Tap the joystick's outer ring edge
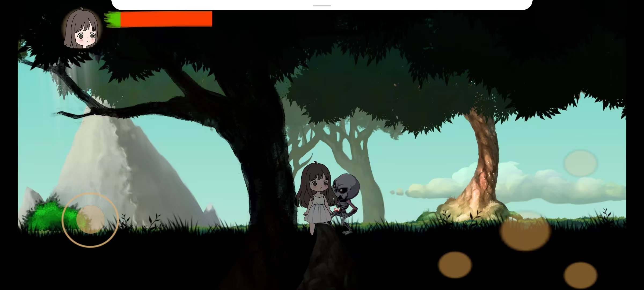 point(90,193)
